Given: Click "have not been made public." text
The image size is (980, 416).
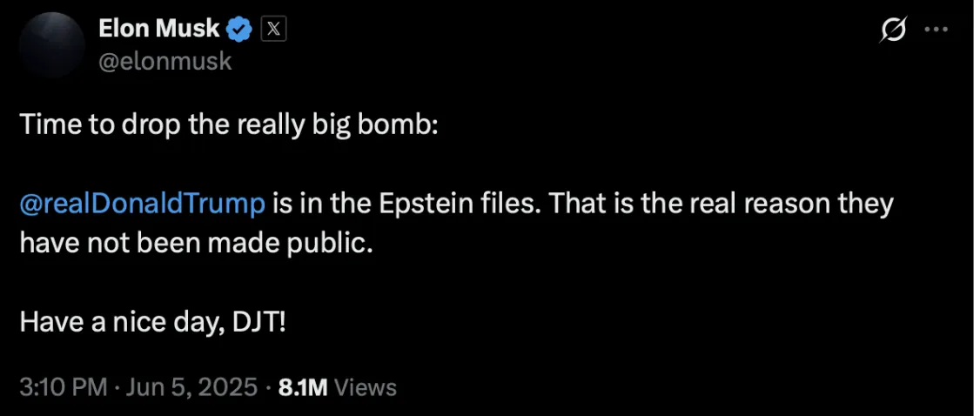Looking at the screenshot, I should click(196, 243).
